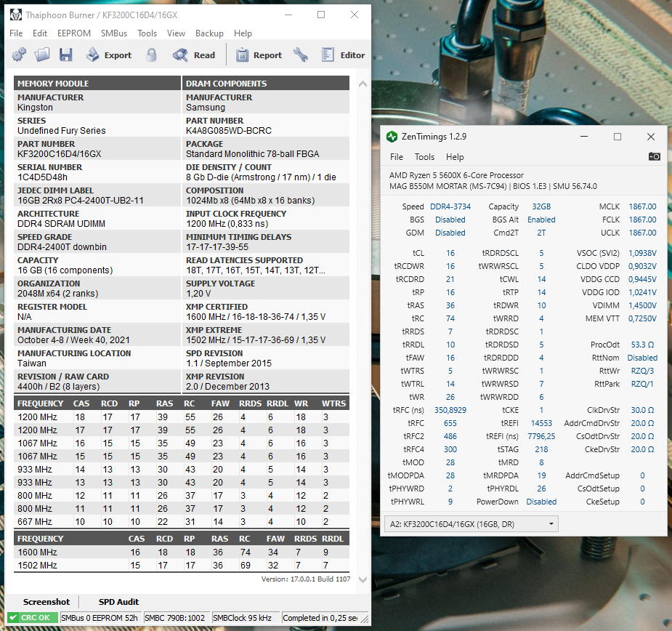Viewport: 672px width, 631px height.
Task: Minimize the Thaiphoon Burner window
Action: pos(288,15)
